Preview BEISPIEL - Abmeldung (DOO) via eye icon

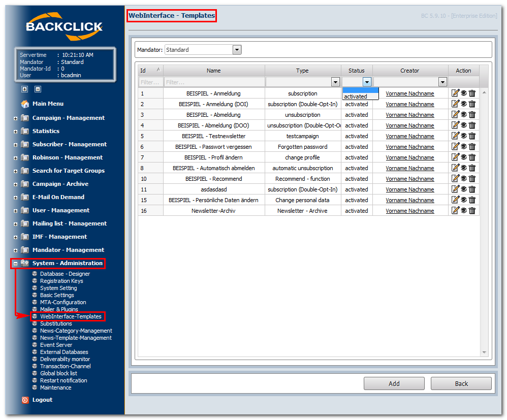pyautogui.click(x=464, y=125)
